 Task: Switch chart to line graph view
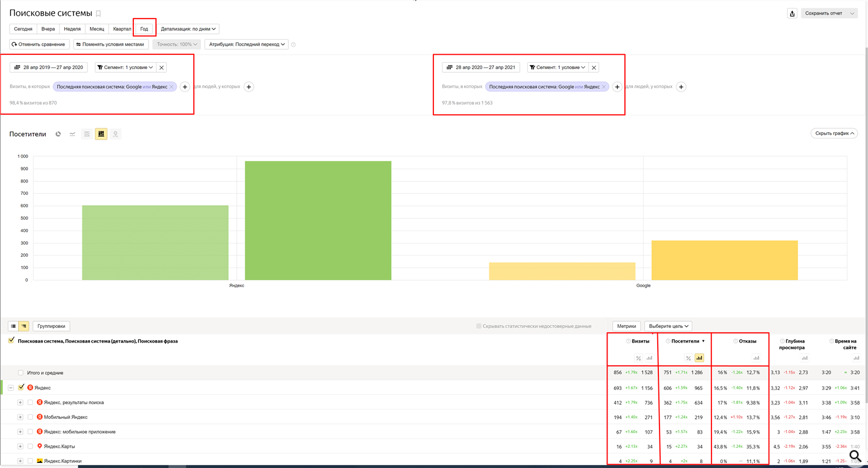pos(72,134)
